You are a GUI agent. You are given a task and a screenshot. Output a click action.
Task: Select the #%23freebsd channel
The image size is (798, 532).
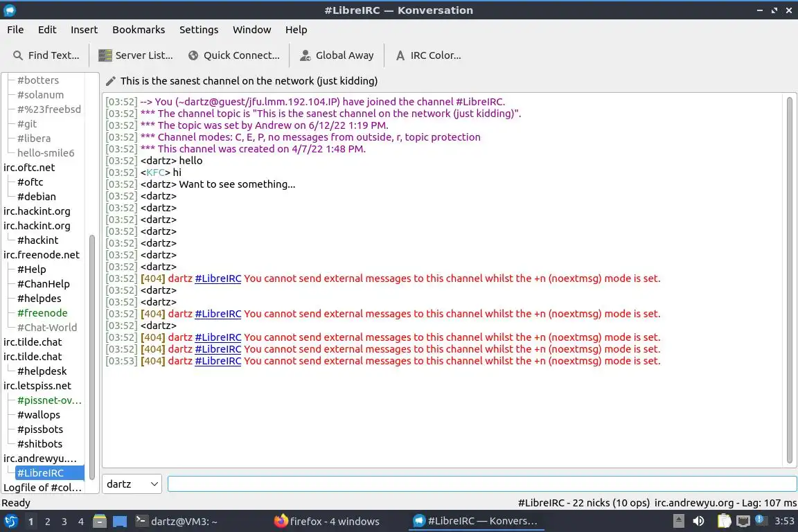[x=49, y=109]
